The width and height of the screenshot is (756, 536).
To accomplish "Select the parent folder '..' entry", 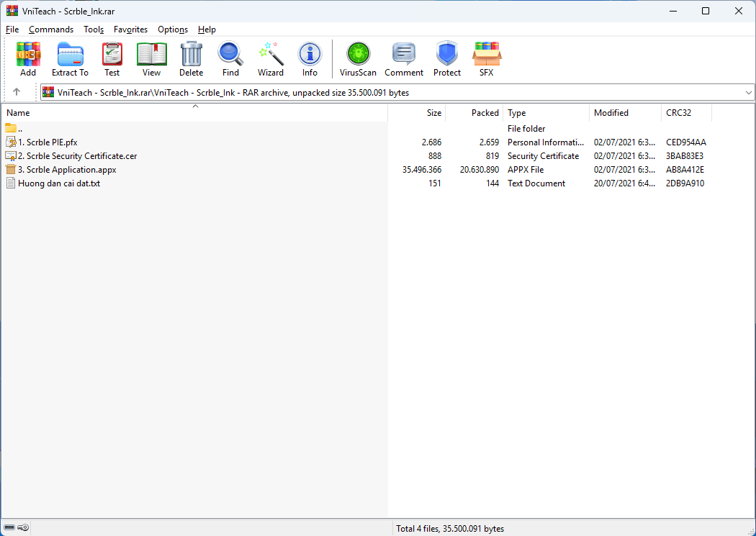I will click(x=20, y=129).
